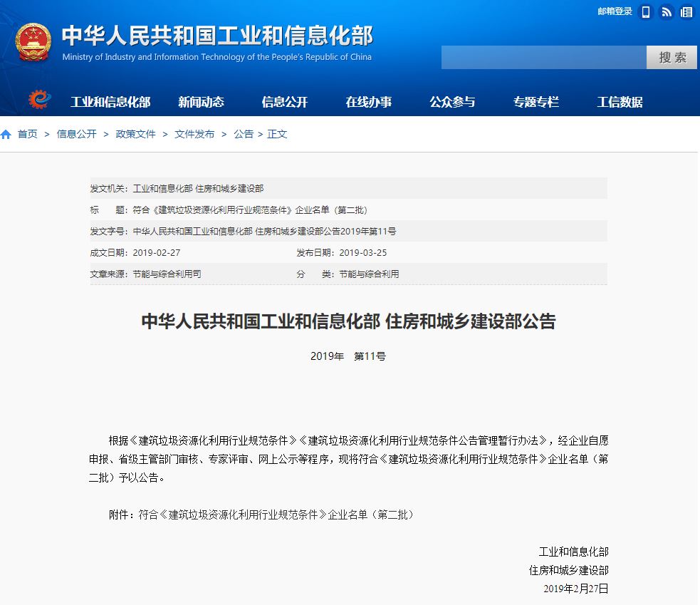Viewport: 700px width, 605px height.
Task: Go to 首页 in breadcrumb
Action: tap(27, 134)
